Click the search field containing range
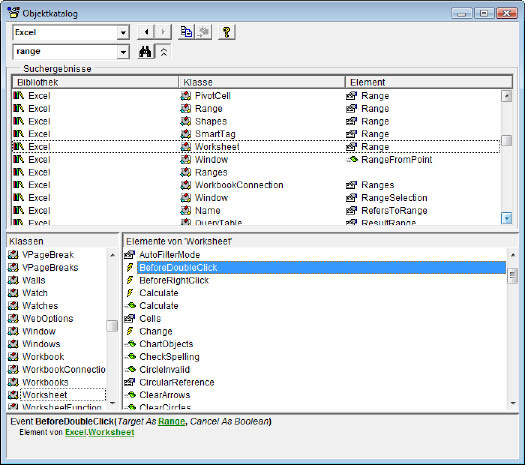525x465 pixels. [x=65, y=52]
